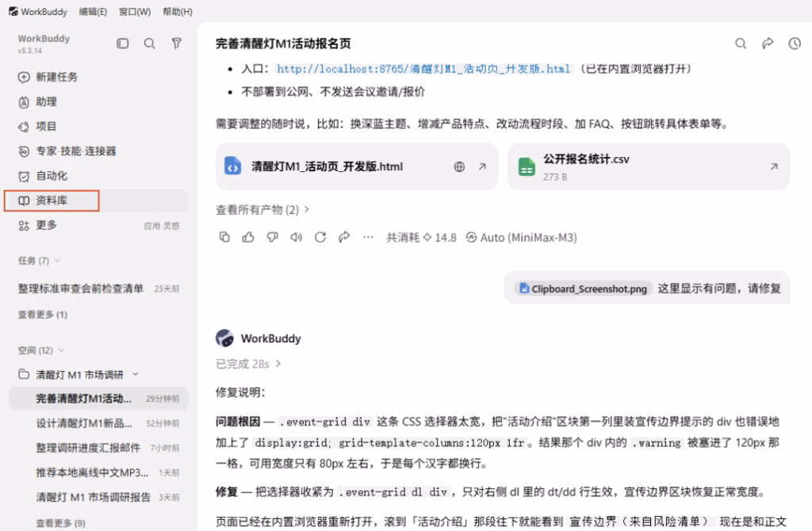Click the filter icon in sidebar header

tap(177, 44)
